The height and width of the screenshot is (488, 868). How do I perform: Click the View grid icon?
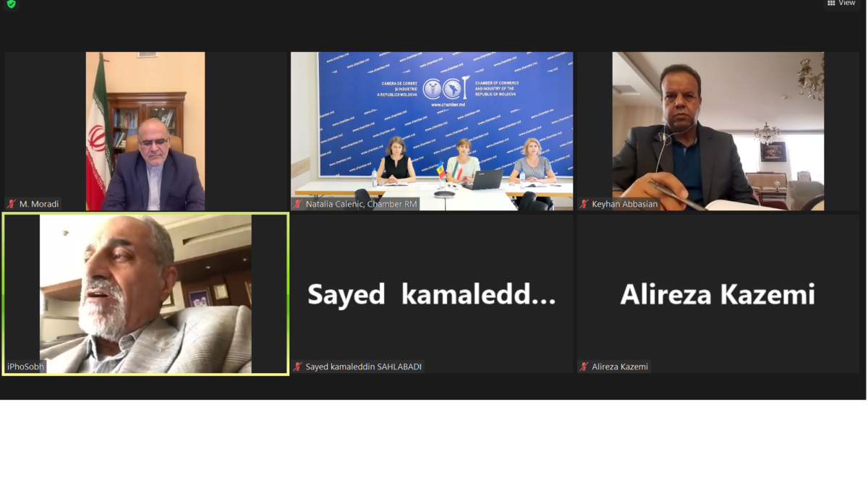[831, 4]
